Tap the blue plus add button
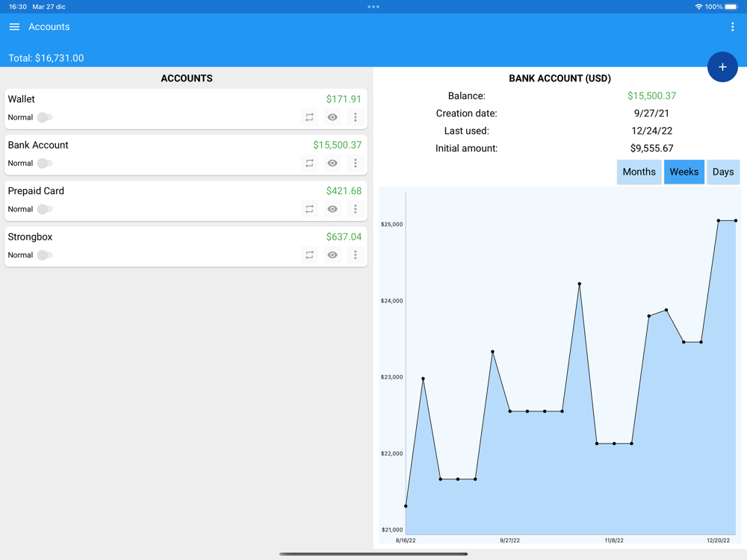The image size is (747, 560). click(722, 66)
